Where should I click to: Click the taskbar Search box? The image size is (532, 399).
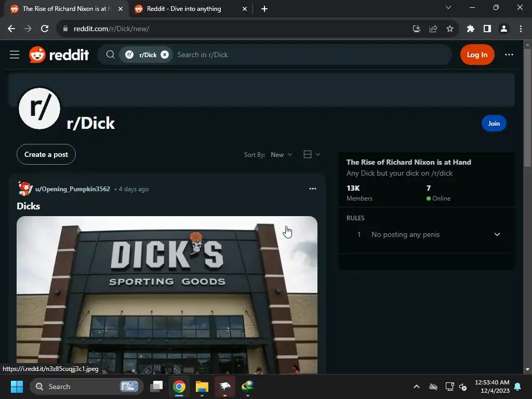coord(87,387)
